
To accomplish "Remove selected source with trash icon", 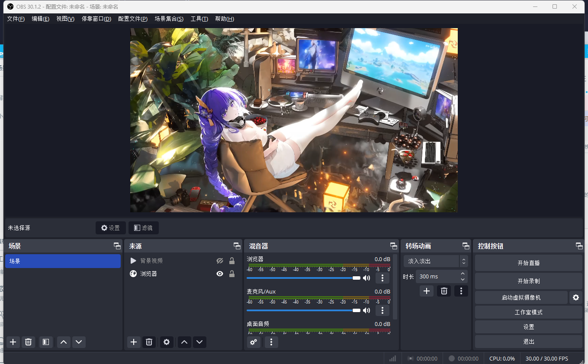I will (149, 342).
